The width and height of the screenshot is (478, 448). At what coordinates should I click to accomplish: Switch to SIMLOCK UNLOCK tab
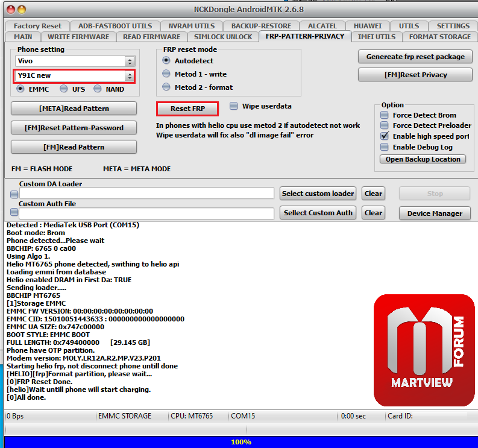223,37
